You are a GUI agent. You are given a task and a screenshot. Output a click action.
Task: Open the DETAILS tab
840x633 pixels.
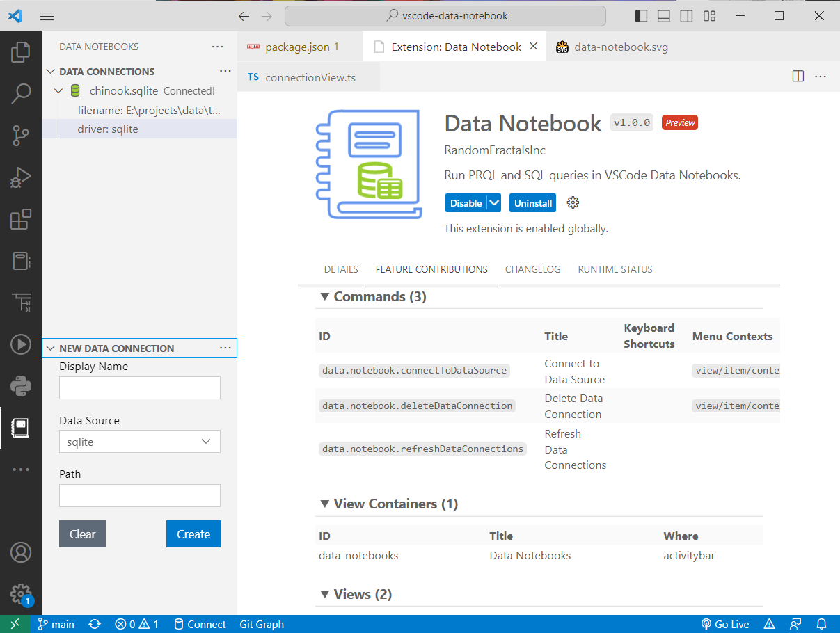(x=341, y=269)
